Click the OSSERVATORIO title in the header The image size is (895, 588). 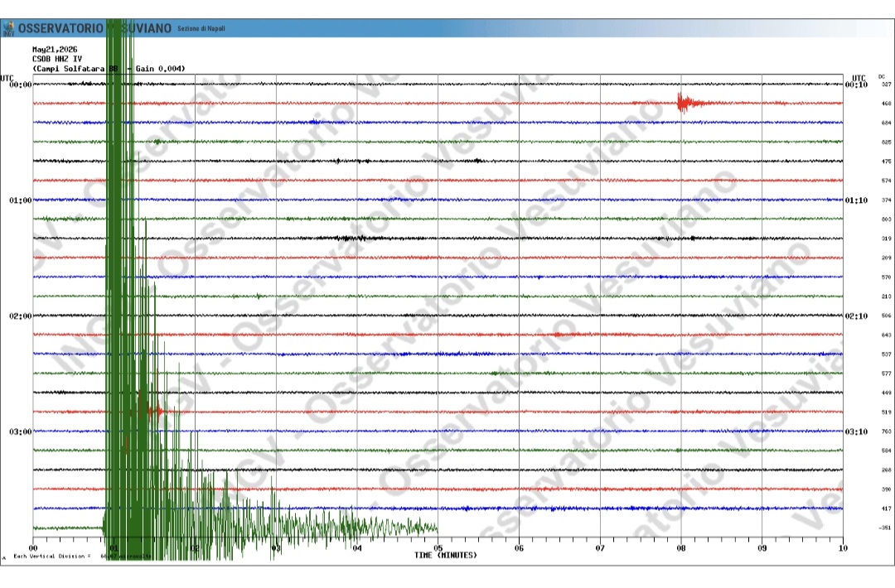(60, 28)
